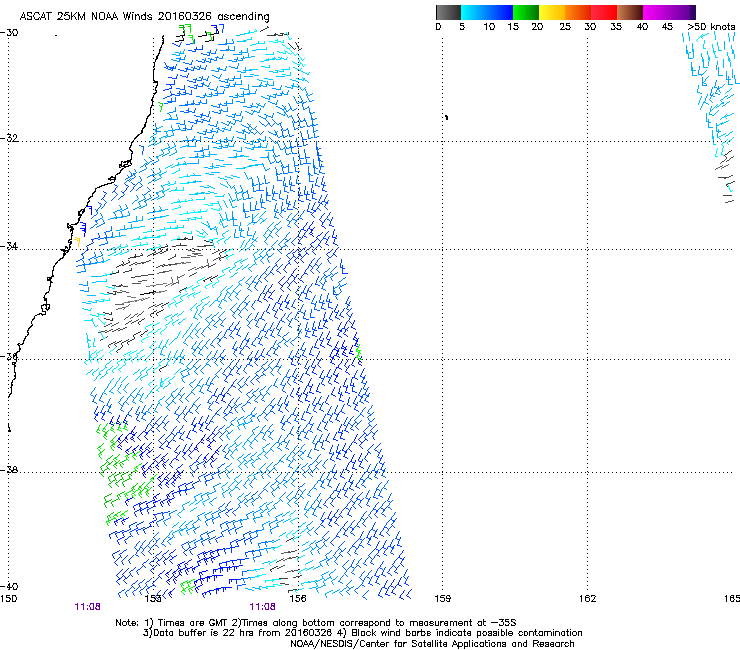Viewport: 740px width, 650px height.
Task: Click the yellow wind barb on the coast near -34
Action: 76,242
